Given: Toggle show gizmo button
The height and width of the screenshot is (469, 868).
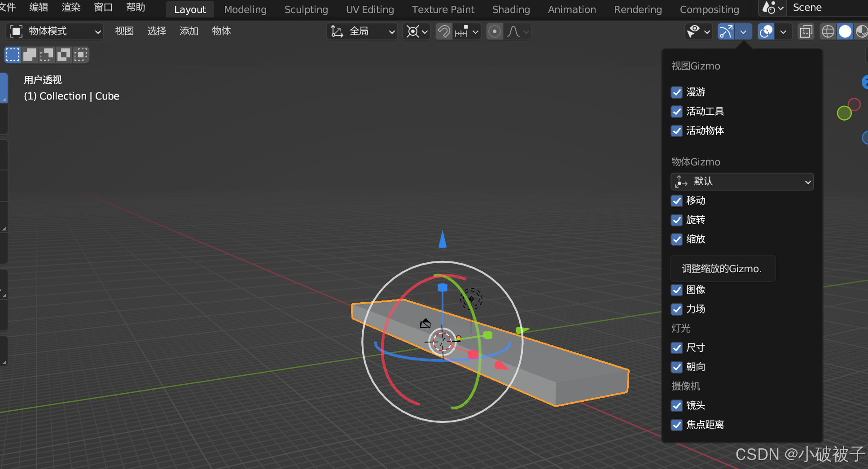Looking at the screenshot, I should coord(726,31).
